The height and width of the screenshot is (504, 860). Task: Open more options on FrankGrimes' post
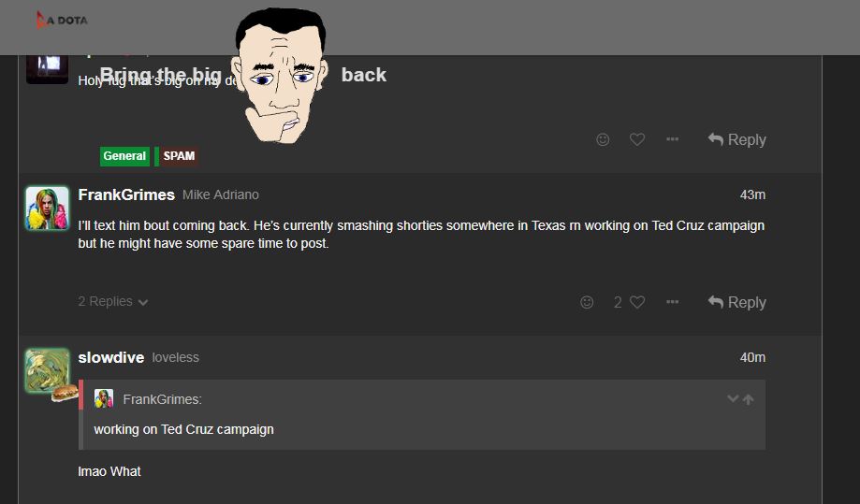coord(673,302)
